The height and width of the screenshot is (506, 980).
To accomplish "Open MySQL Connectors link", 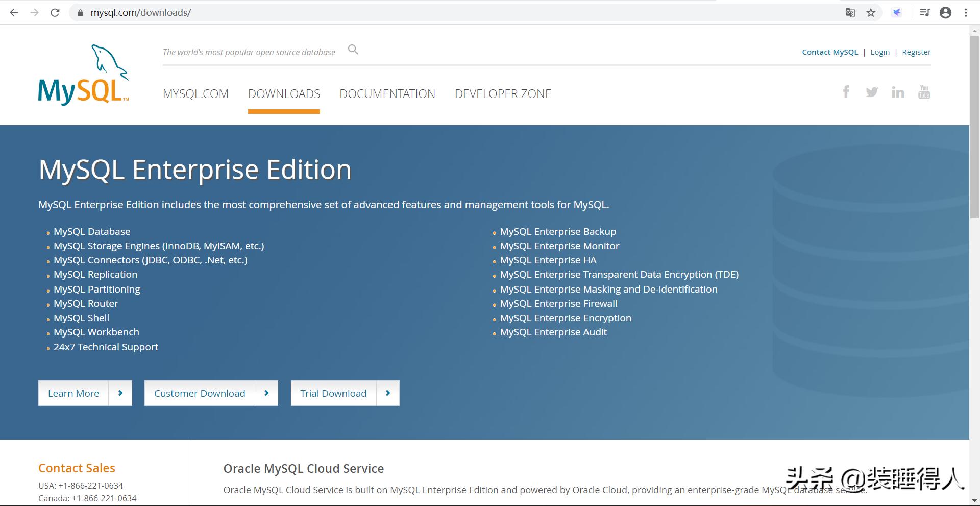I will pos(151,260).
